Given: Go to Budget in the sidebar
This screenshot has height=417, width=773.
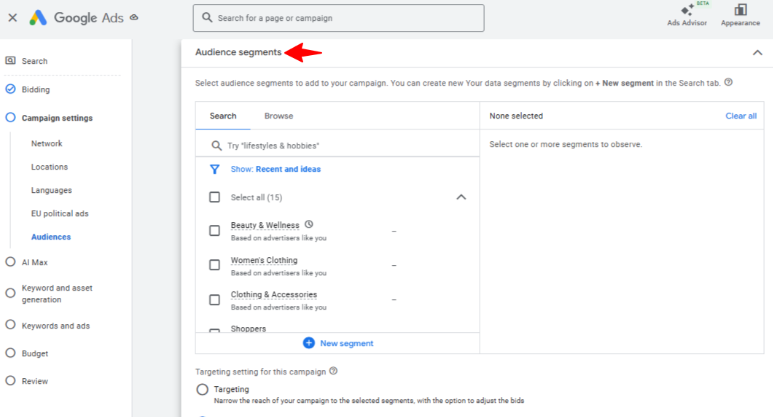Looking at the screenshot, I should click(35, 353).
